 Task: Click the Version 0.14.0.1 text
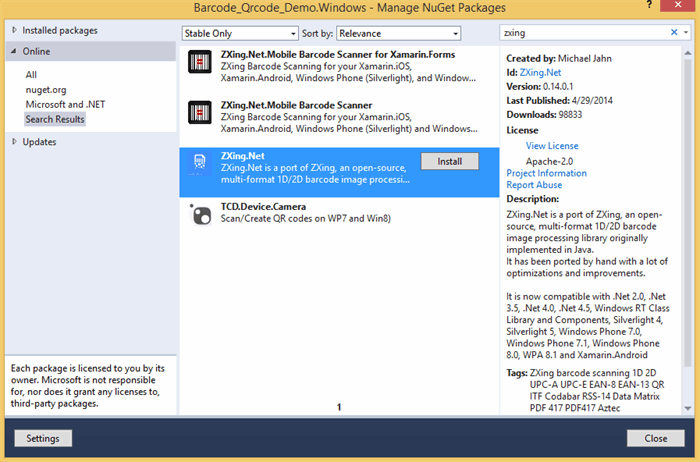pos(540,87)
